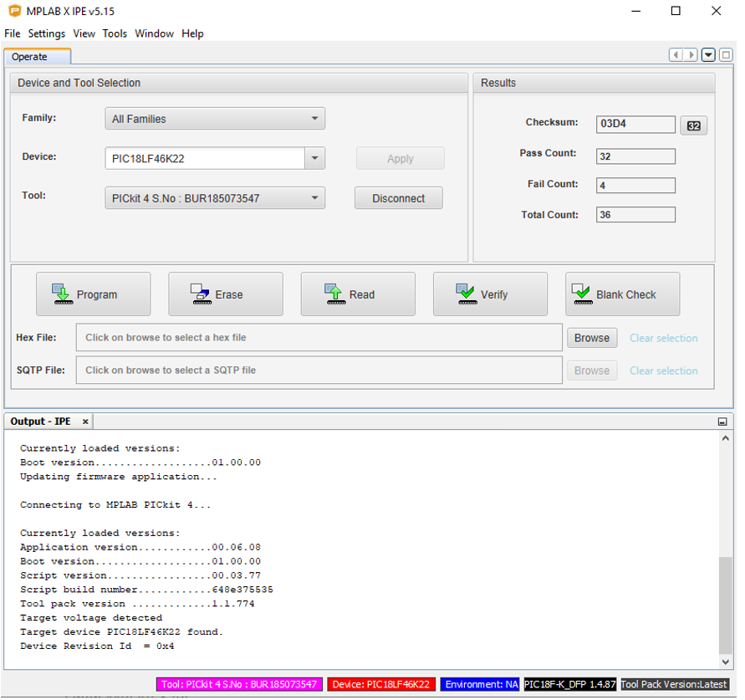Click the 'Script build number' output line
The image size is (745, 700).
click(x=146, y=590)
